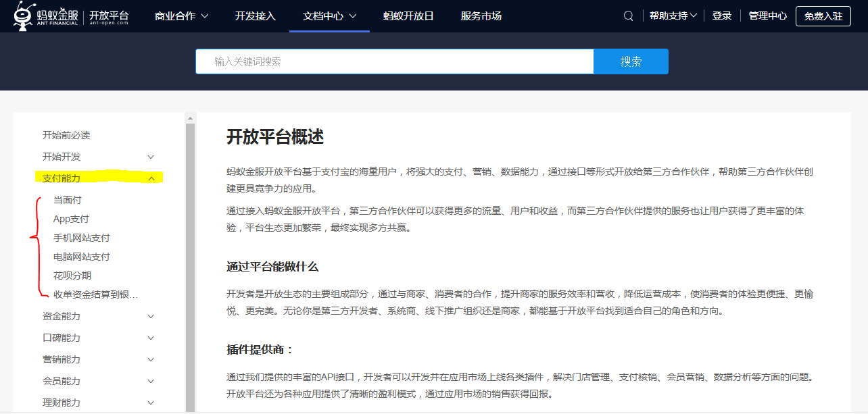This screenshot has height=414, width=868.
Task: Open 收单资金结算到银… sidebar item
Action: [x=95, y=294]
